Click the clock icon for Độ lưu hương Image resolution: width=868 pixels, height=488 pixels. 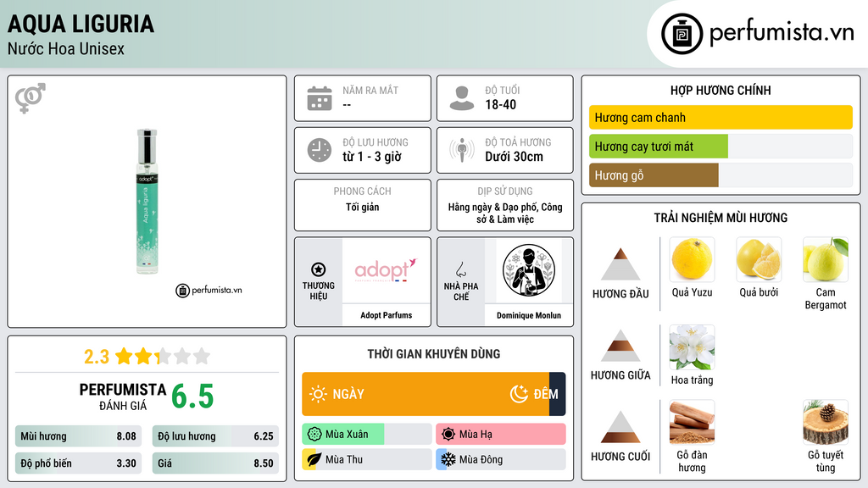tap(320, 150)
